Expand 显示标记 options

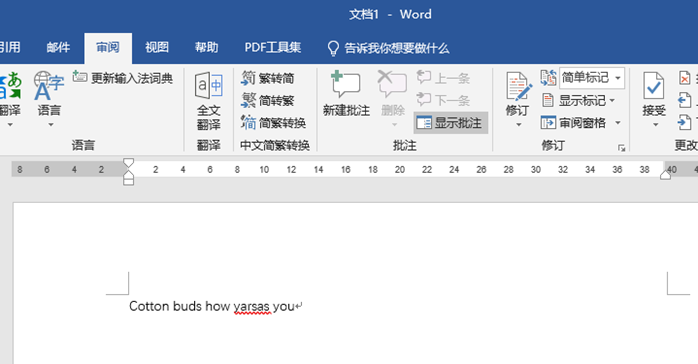(x=579, y=101)
